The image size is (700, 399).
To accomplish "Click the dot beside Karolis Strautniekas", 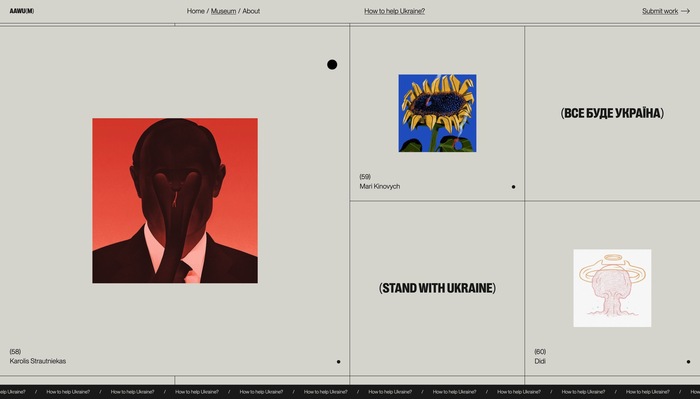I will 338,362.
